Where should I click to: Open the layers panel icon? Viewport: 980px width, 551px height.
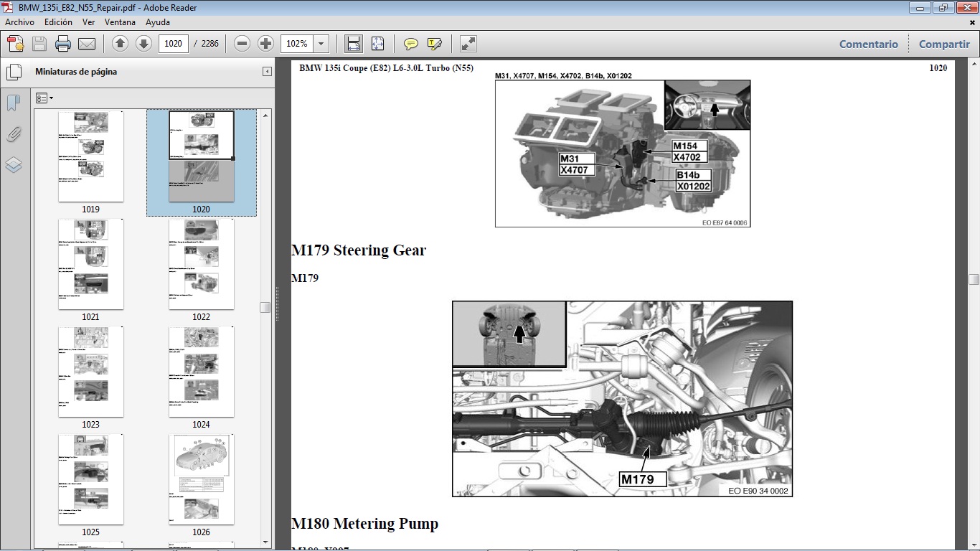point(14,165)
